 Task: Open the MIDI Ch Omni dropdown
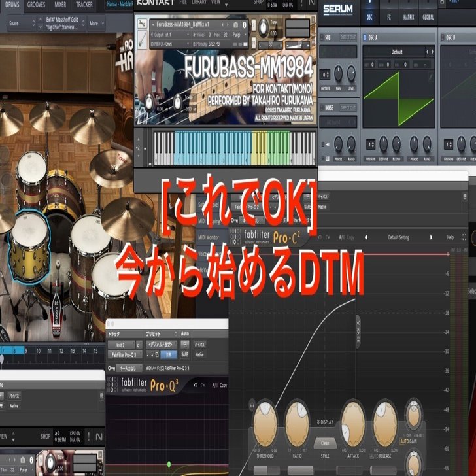coord(170,44)
